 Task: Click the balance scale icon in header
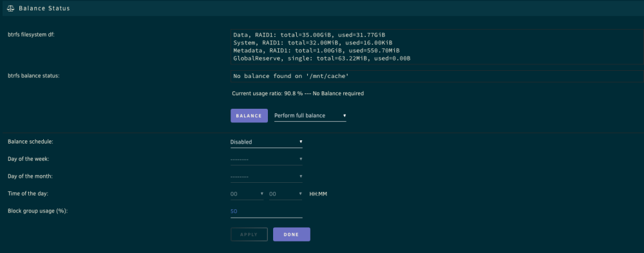click(x=11, y=8)
